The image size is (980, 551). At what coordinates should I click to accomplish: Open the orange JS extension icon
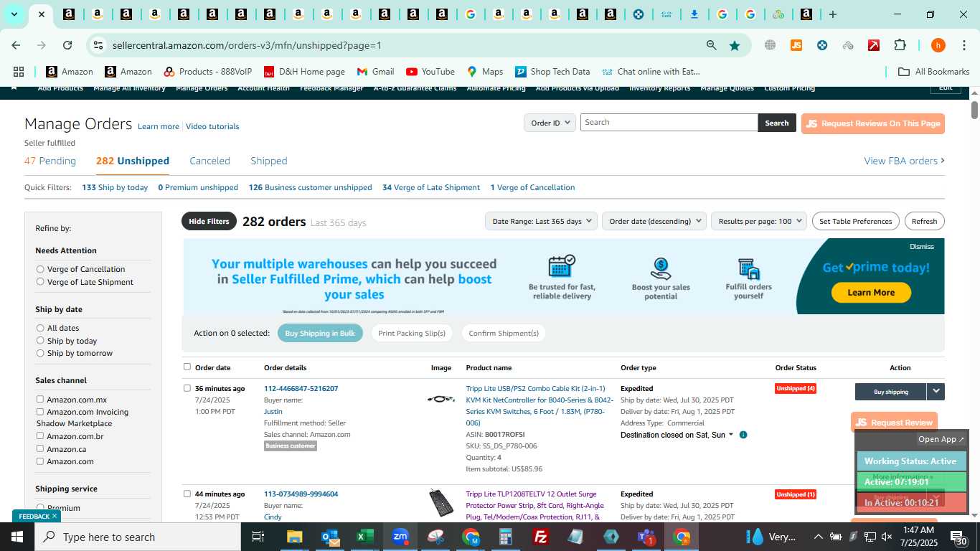pyautogui.click(x=796, y=45)
